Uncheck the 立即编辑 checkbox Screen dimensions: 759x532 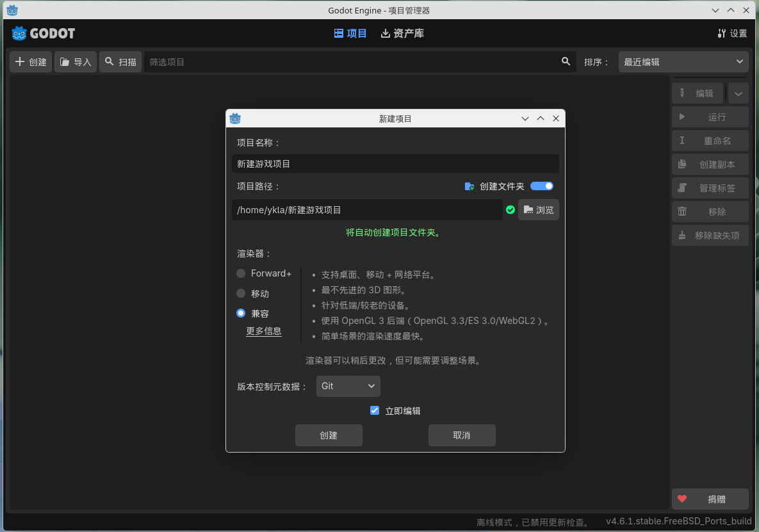[x=375, y=410]
